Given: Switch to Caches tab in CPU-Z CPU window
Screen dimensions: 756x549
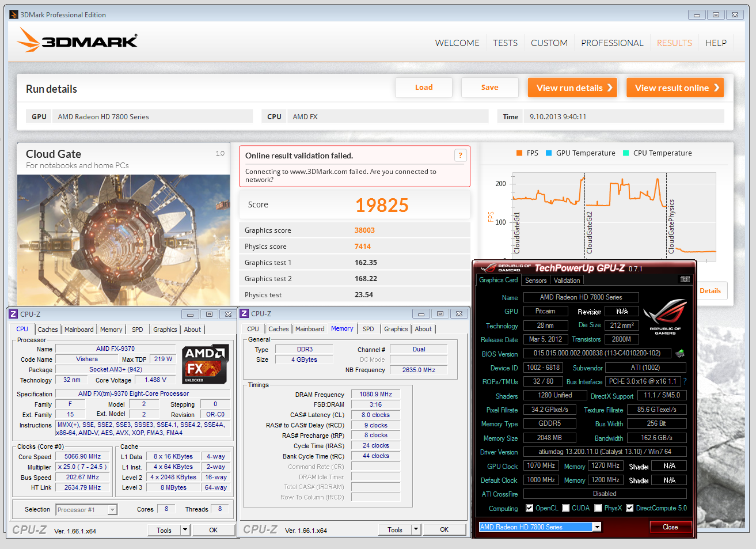Looking at the screenshot, I should pyautogui.click(x=48, y=330).
